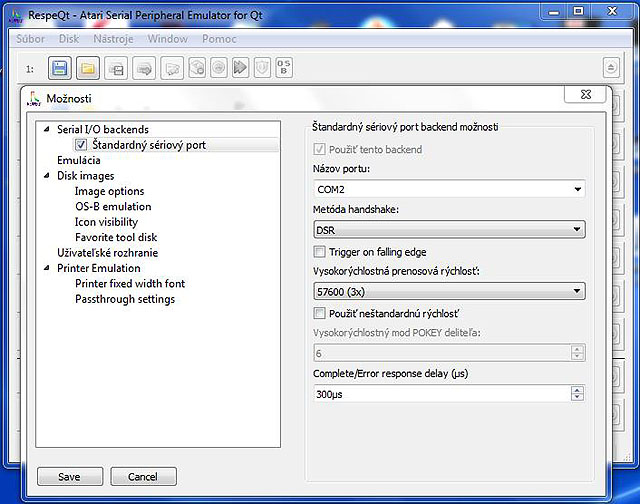Click the grey arrow revert toolbar icon
This screenshot has width=640, height=504.
(144, 68)
